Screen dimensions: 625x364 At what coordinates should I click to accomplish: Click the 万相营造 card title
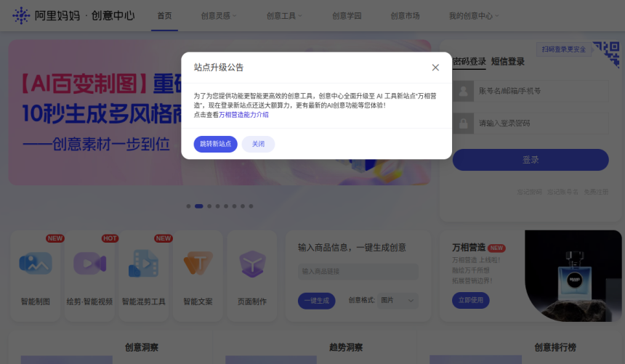click(x=469, y=248)
